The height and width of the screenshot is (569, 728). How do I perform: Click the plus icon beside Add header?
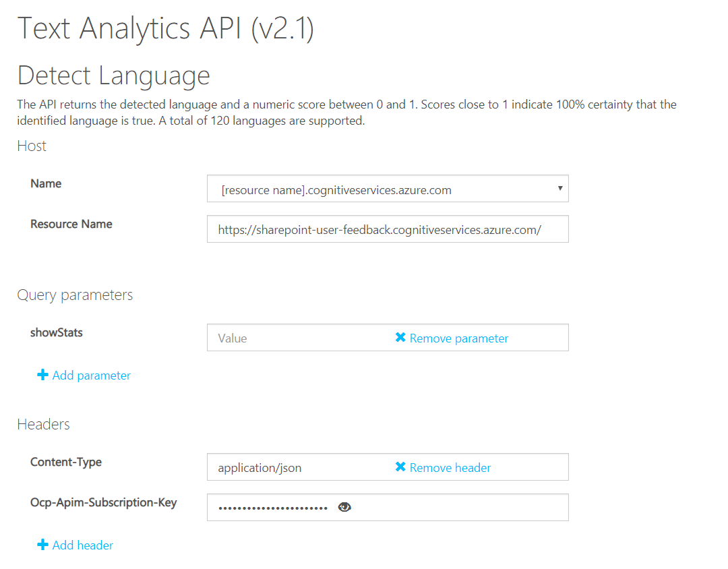43,545
